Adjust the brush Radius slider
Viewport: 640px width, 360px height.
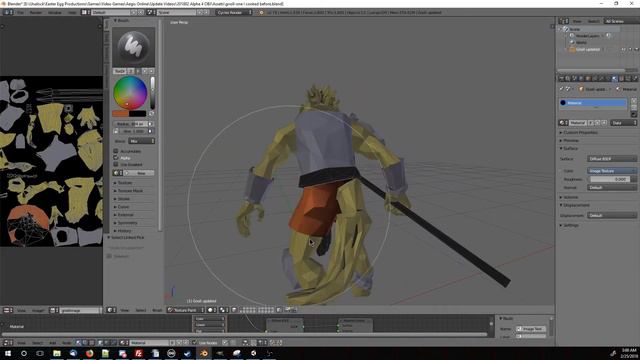pyautogui.click(x=130, y=124)
